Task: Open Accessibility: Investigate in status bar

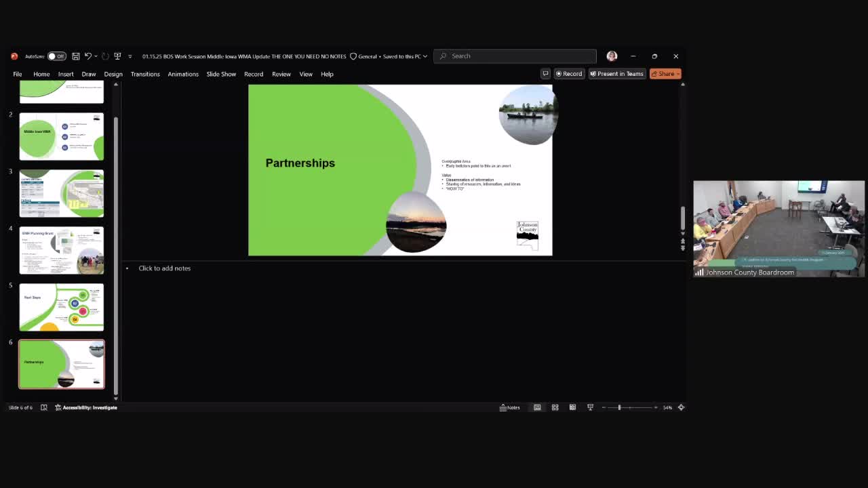Action: point(86,407)
